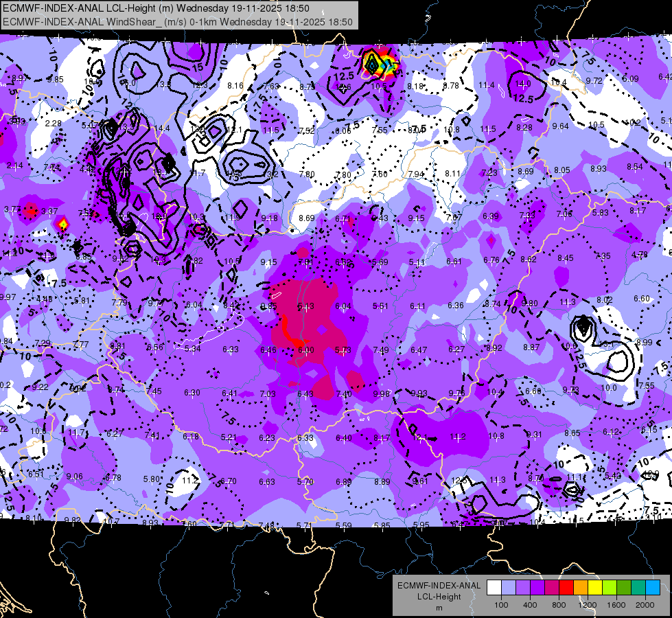This screenshot has width=672, height=618.
Task: Click the light lavender legend swatch
Action: point(509,588)
